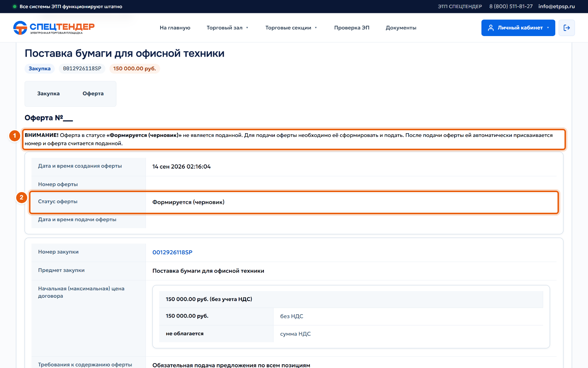
Task: Click the 150 000.00 руб. price badge
Action: click(x=135, y=68)
